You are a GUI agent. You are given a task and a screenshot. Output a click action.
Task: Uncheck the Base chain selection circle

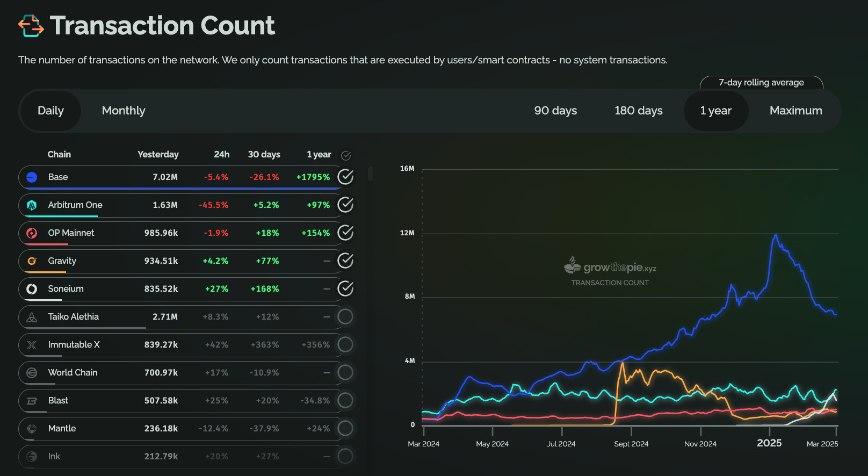[x=345, y=177]
